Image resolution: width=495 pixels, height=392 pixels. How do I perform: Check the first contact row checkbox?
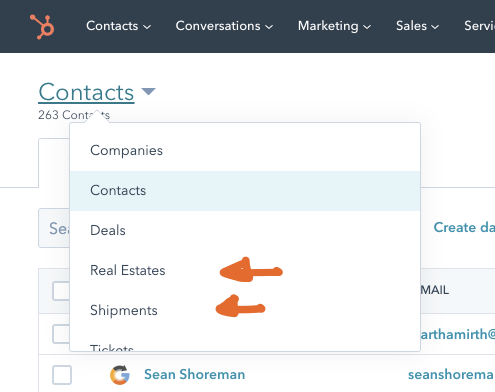pos(61,334)
